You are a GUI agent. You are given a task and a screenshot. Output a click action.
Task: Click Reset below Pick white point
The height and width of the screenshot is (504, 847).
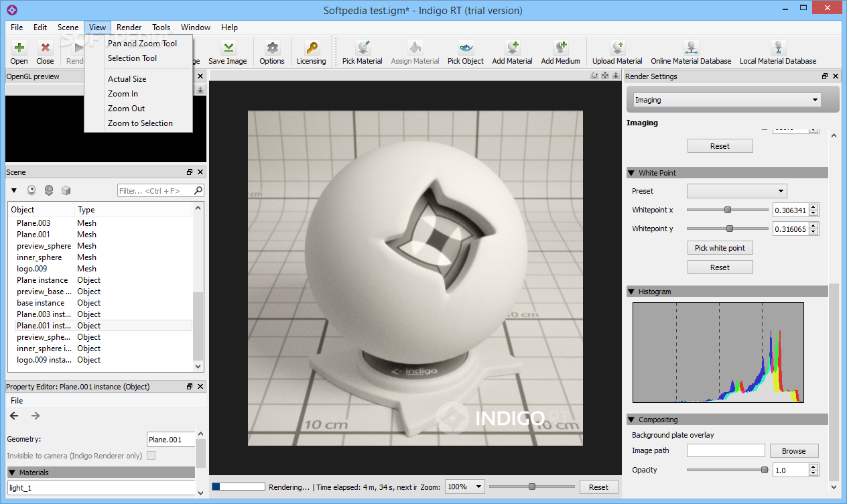(720, 267)
